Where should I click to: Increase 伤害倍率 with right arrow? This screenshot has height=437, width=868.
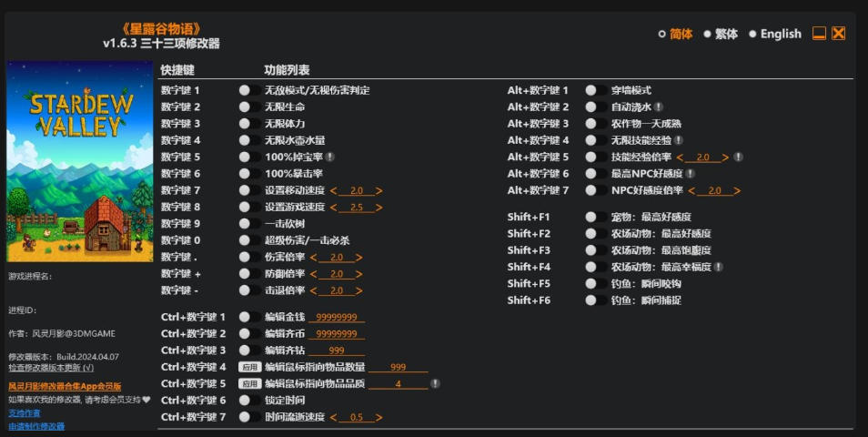click(x=358, y=258)
